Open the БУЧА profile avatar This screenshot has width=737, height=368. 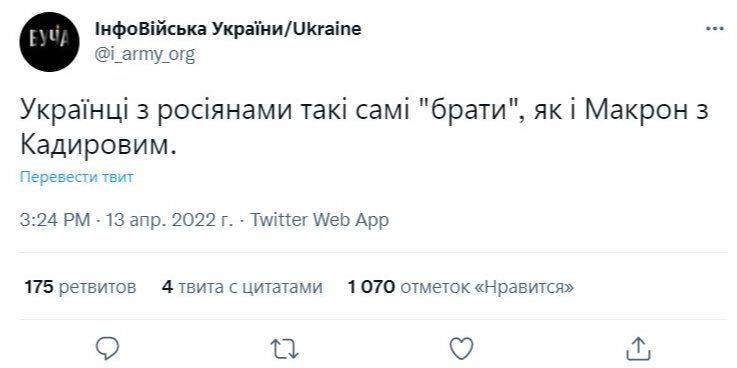[x=49, y=42]
